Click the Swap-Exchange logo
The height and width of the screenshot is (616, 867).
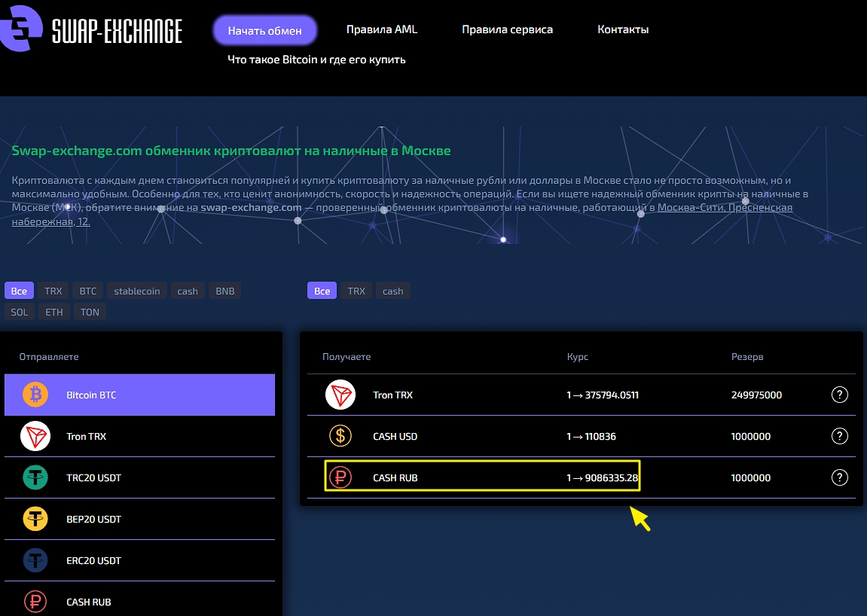pyautogui.click(x=91, y=29)
